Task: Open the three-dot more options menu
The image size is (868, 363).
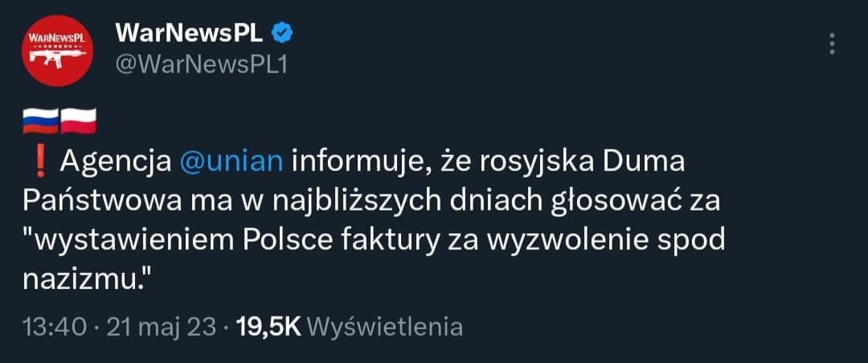Action: point(833,43)
